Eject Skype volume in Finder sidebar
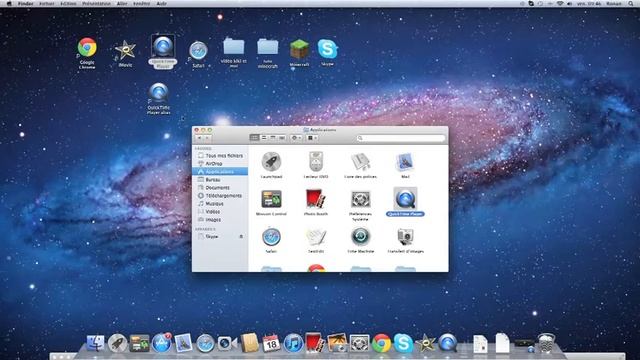 [241, 236]
